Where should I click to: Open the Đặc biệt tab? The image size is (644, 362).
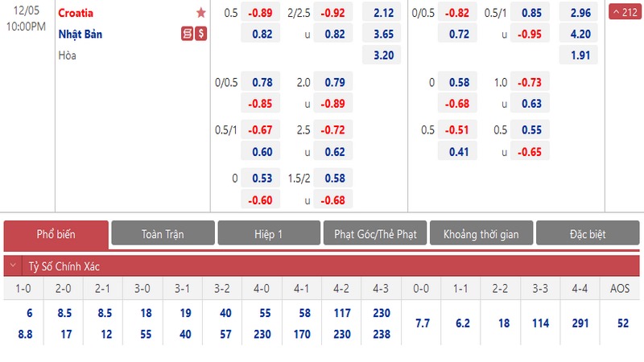click(588, 234)
